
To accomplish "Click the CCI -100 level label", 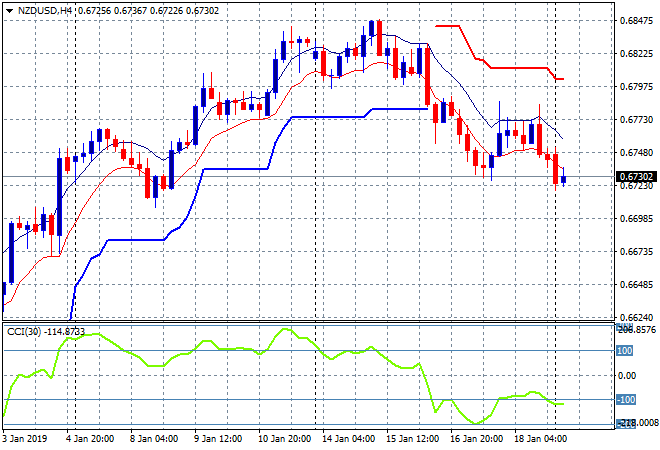I will 625,399.
